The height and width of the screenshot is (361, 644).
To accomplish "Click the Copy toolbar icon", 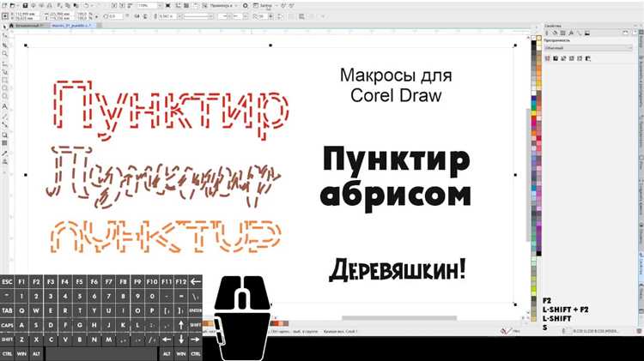I will tap(68, 6).
